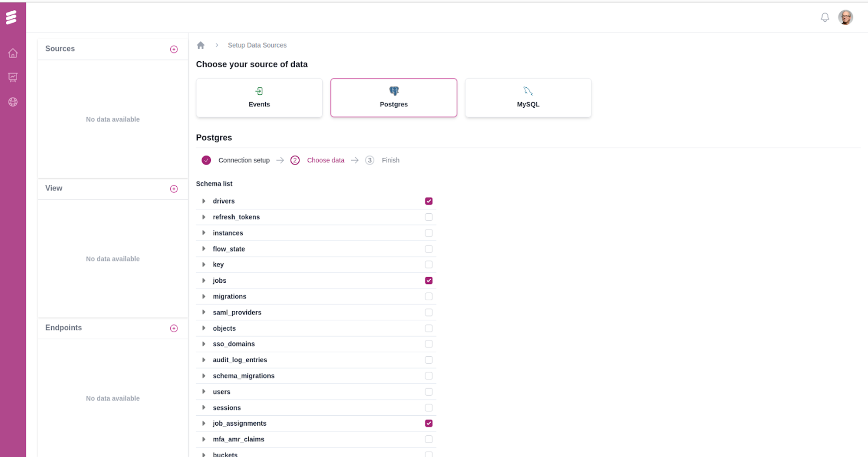Open the dashboard chart icon in sidebar
The image size is (868, 457).
click(13, 77)
